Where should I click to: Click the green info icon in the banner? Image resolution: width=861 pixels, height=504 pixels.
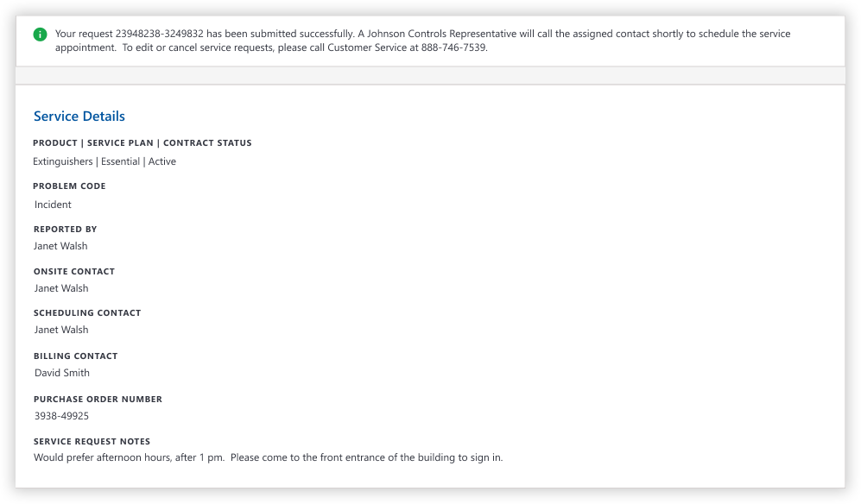tap(40, 35)
